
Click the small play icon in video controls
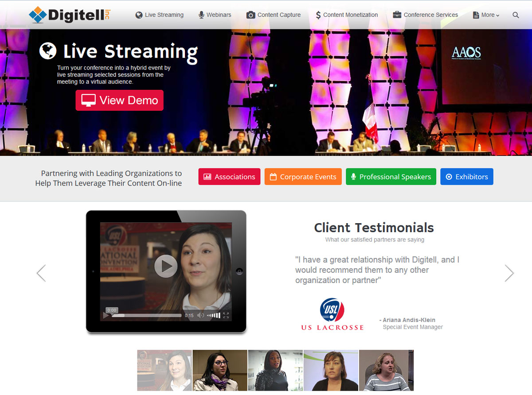coord(106,315)
